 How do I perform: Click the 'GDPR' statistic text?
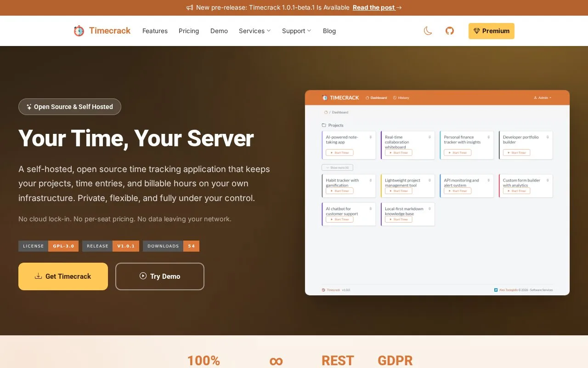coord(395,361)
